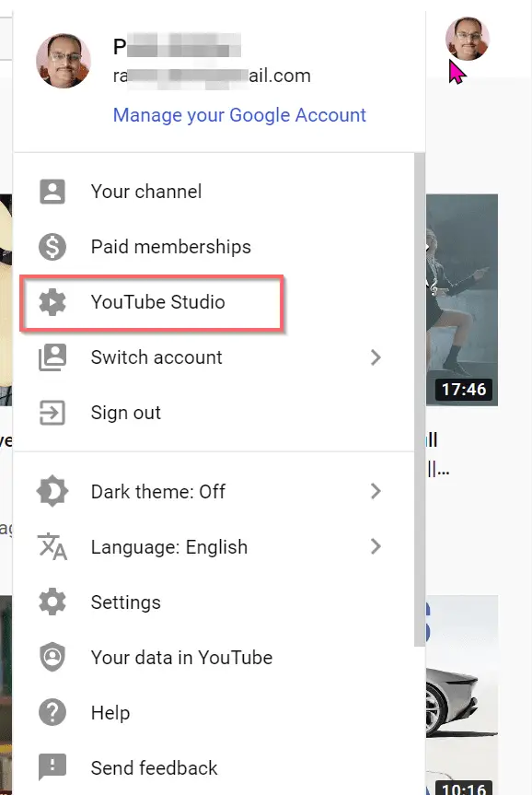
Task: Click the Dark theme half-moon icon
Action: click(52, 491)
